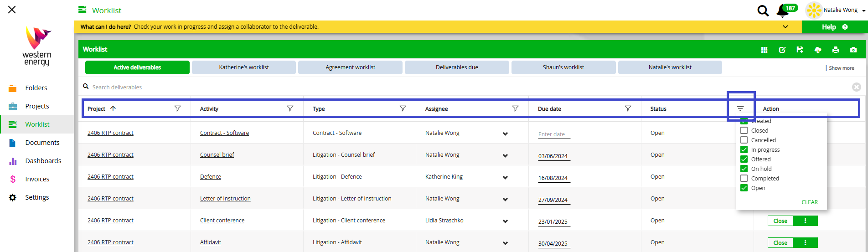Screen dimensions: 868x252
Task: Filter the Activity column
Action: coord(290,108)
